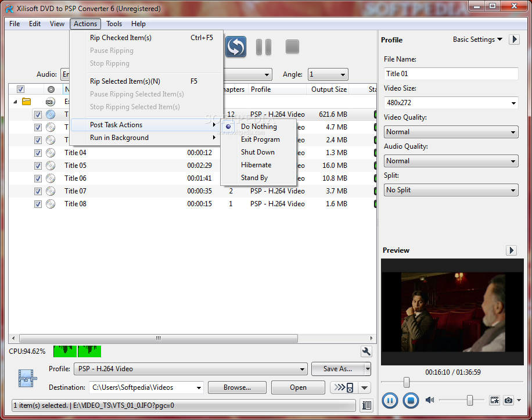
Task: Click the Profile column header
Action: tap(277, 89)
